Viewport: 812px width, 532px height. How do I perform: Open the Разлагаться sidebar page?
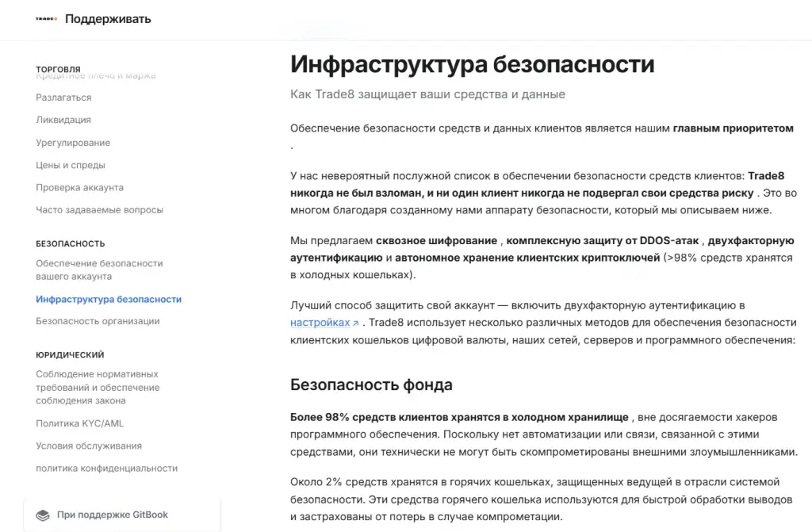[x=63, y=98]
